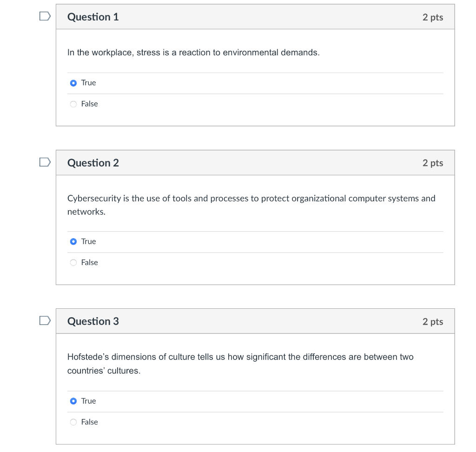Click the "2 pts" label on Question 3
Viewport: 476px width, 452px height.
coord(432,321)
